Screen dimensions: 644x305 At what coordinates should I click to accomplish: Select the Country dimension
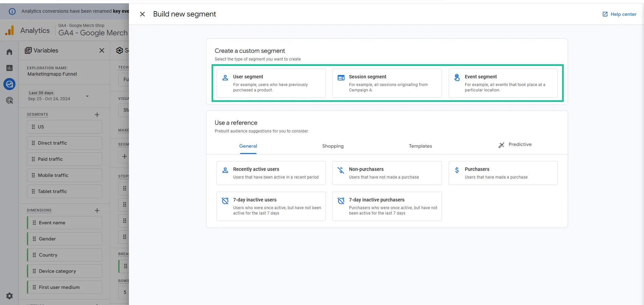point(64,255)
